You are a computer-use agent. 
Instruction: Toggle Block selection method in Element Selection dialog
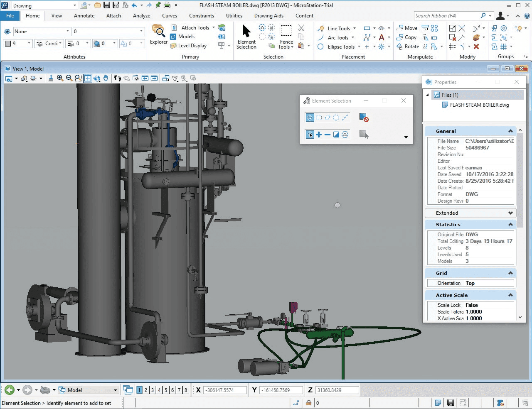click(x=319, y=118)
